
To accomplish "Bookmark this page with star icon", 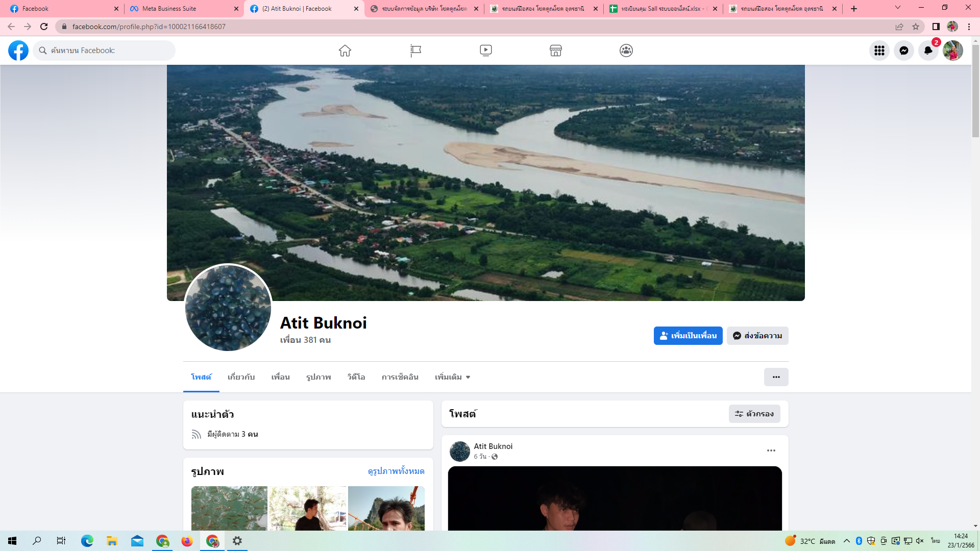I will click(916, 27).
